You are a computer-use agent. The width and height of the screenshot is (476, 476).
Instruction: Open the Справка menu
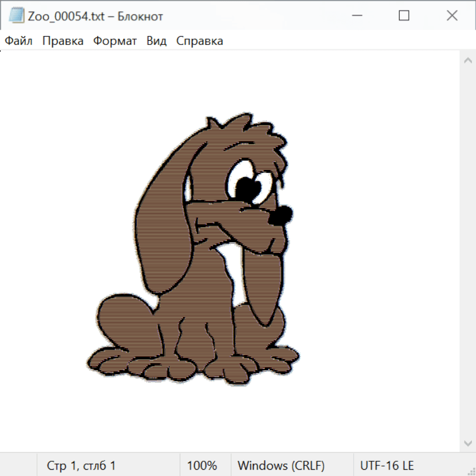tap(199, 41)
